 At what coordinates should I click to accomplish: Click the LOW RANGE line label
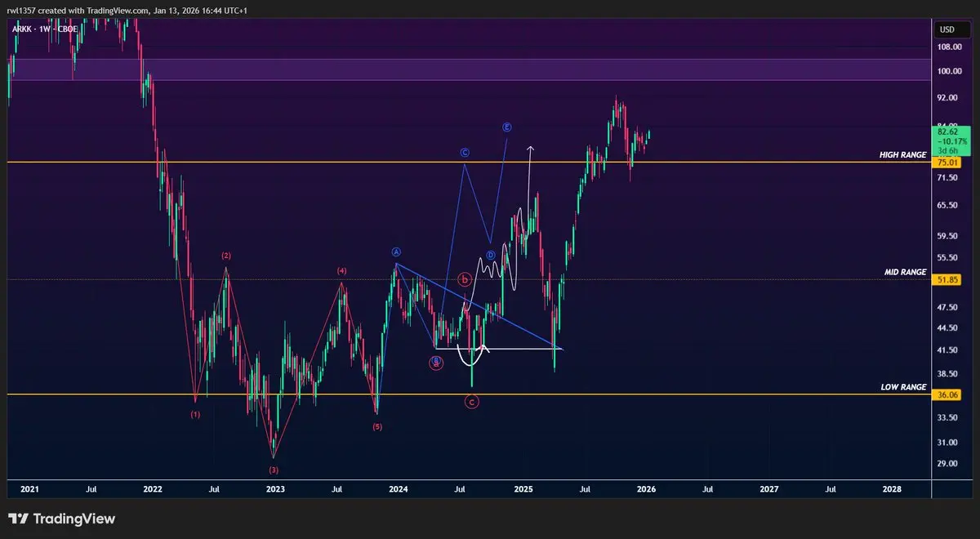coord(904,387)
